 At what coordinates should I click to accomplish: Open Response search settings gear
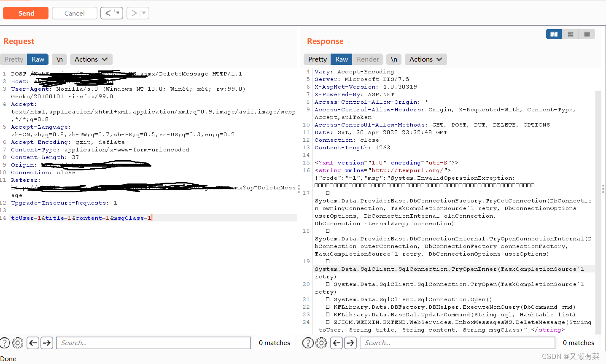pyautogui.click(x=321, y=343)
